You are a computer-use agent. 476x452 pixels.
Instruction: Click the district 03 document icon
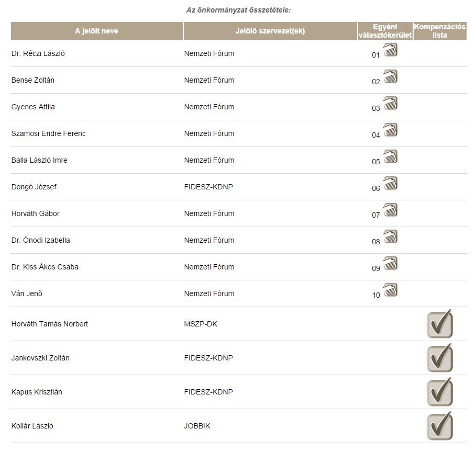[x=391, y=104]
